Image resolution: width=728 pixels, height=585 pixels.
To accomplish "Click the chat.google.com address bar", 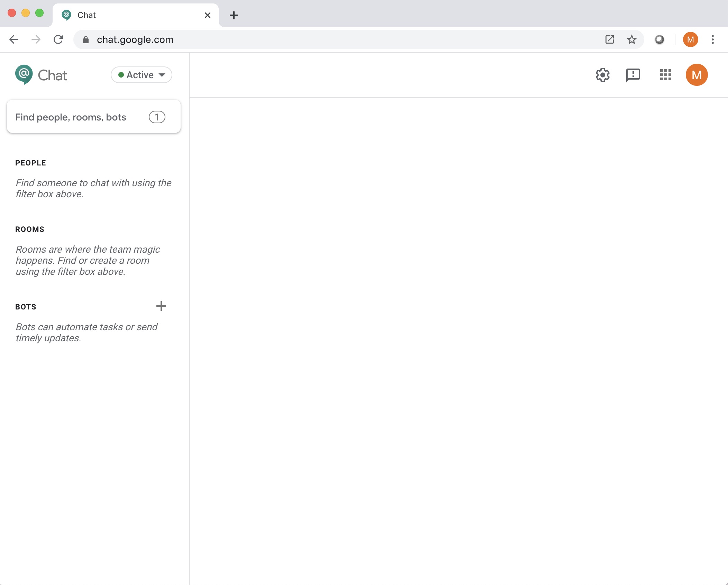I will [311, 39].
